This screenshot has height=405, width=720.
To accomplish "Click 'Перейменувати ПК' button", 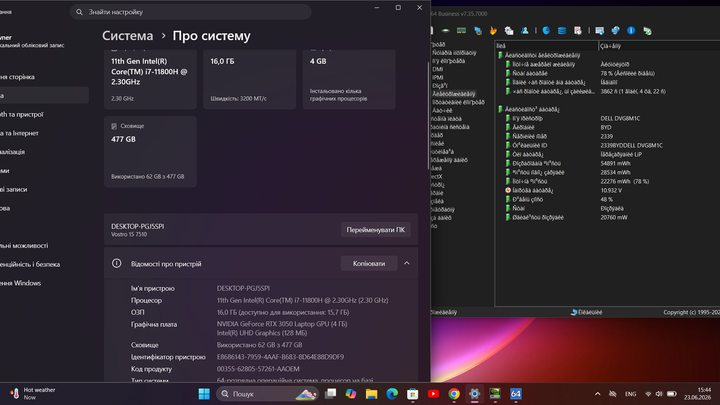I will [376, 230].
